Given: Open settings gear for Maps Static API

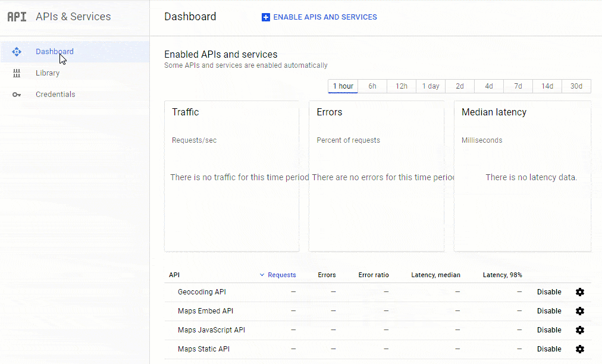Looking at the screenshot, I should (580, 349).
